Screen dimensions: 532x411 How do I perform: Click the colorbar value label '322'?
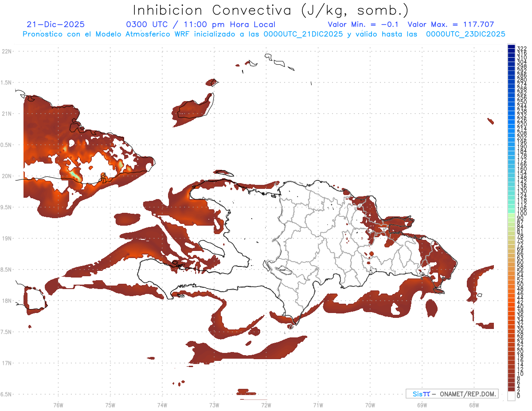[521, 48]
